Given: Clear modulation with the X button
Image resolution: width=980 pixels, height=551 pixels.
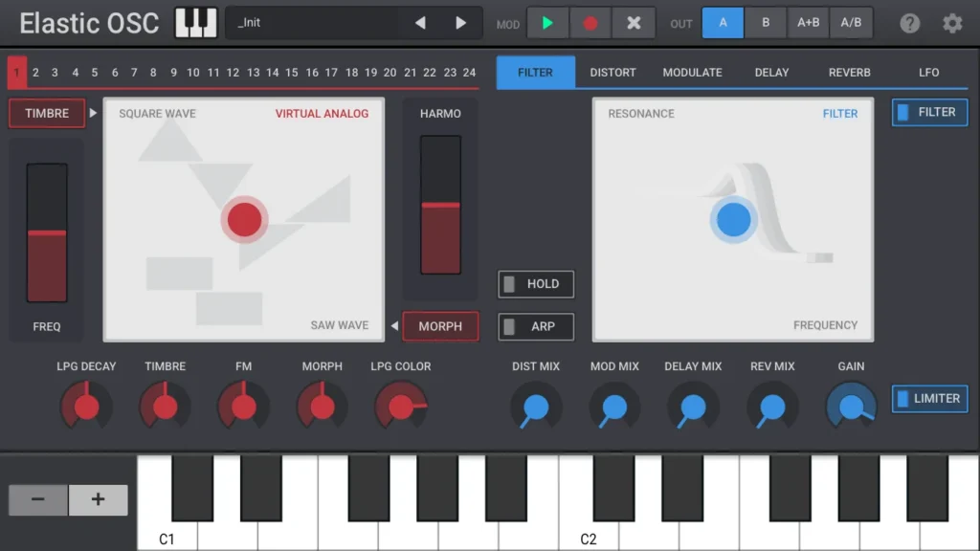Looking at the screenshot, I should (x=634, y=23).
